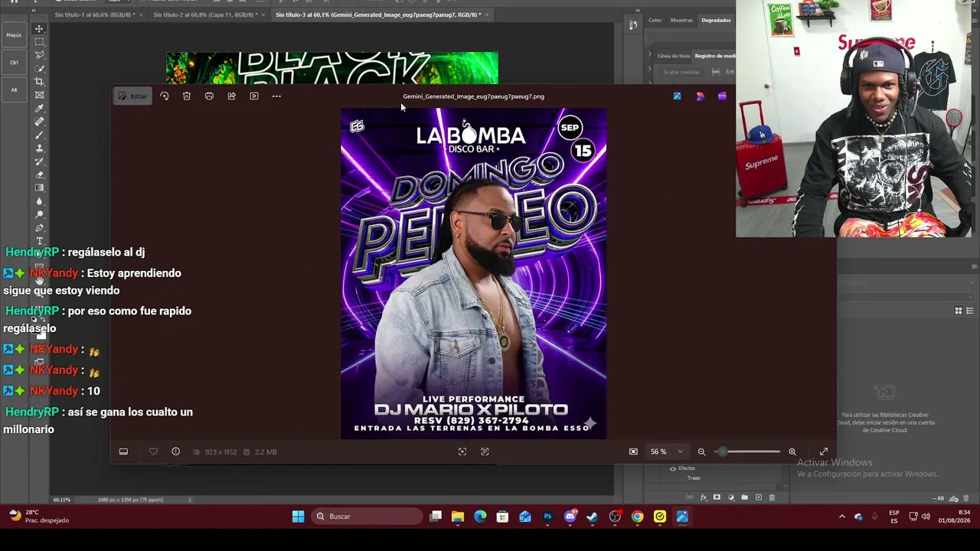Image resolution: width=980 pixels, height=551 pixels.
Task: Select the Horizontal Type tool
Action: (x=39, y=241)
